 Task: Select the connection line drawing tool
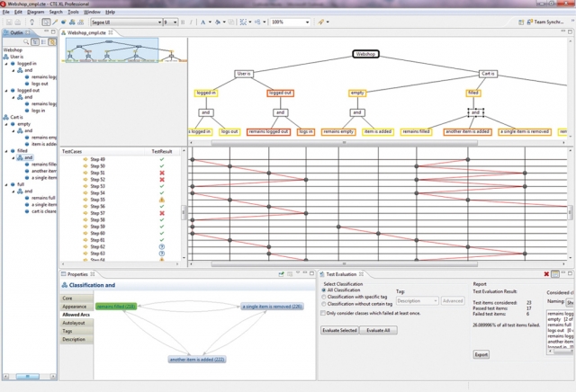pos(55,22)
